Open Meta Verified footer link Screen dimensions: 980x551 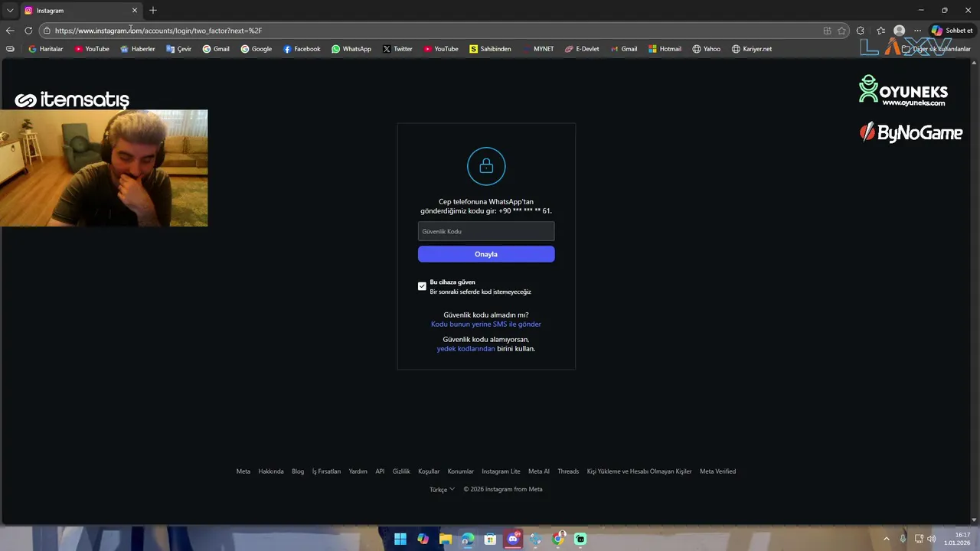tap(717, 471)
